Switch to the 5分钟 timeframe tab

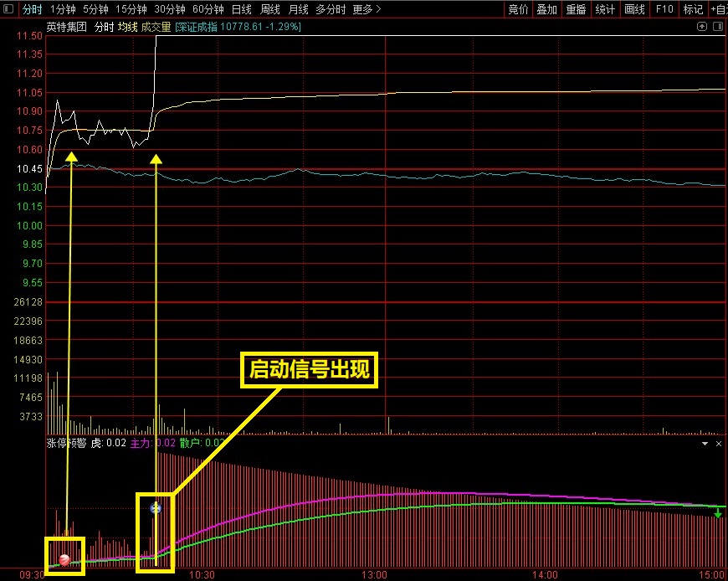(x=96, y=9)
